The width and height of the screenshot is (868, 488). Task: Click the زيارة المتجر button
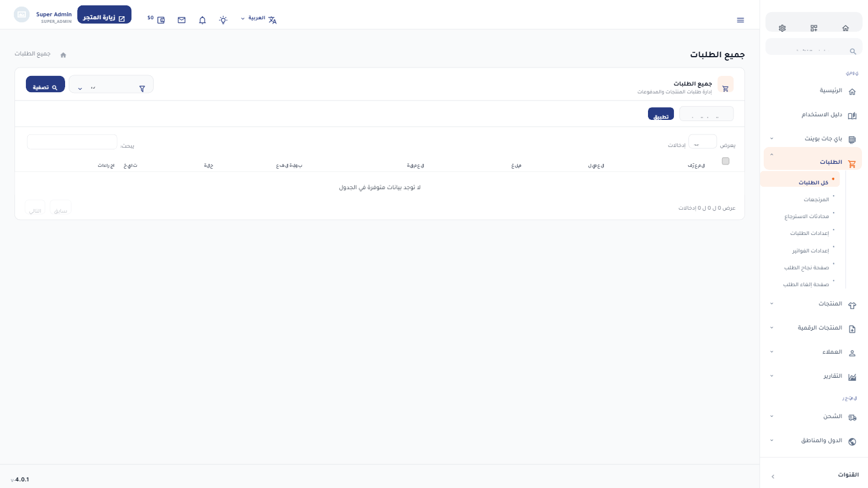(104, 14)
